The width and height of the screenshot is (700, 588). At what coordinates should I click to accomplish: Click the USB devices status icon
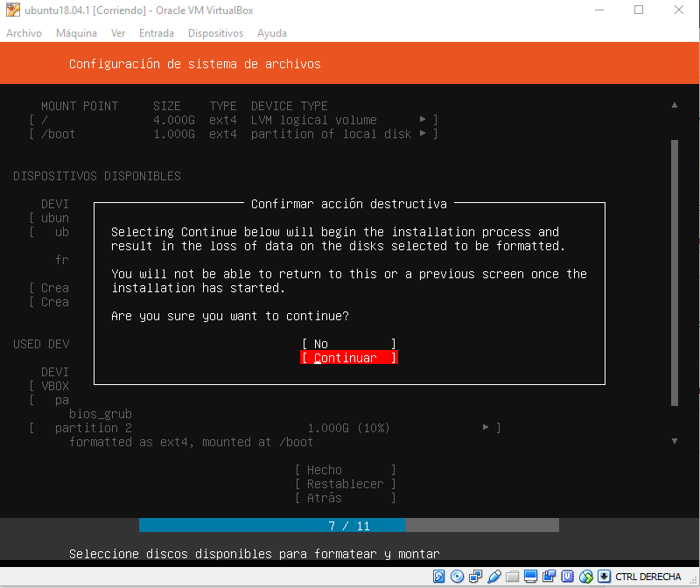(494, 577)
